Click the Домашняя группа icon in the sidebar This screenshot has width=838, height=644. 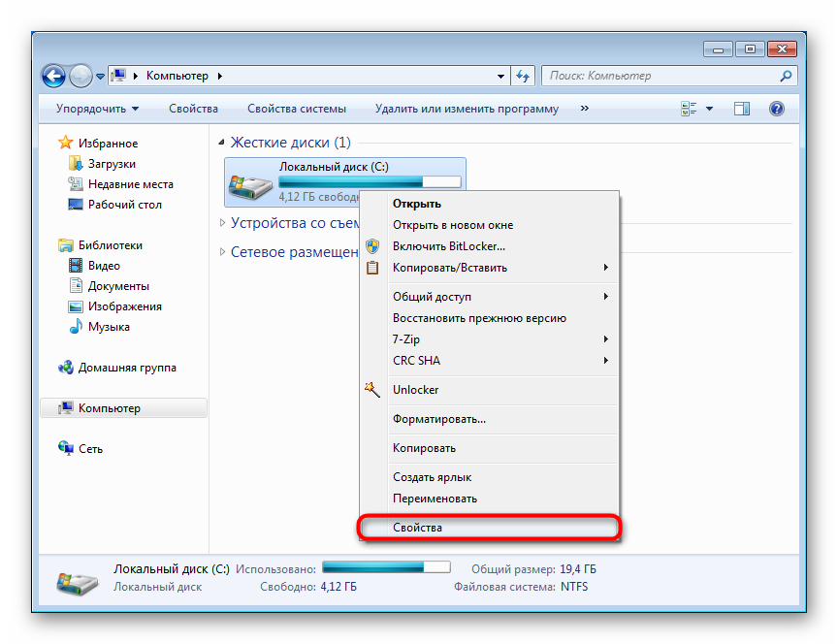(x=65, y=368)
